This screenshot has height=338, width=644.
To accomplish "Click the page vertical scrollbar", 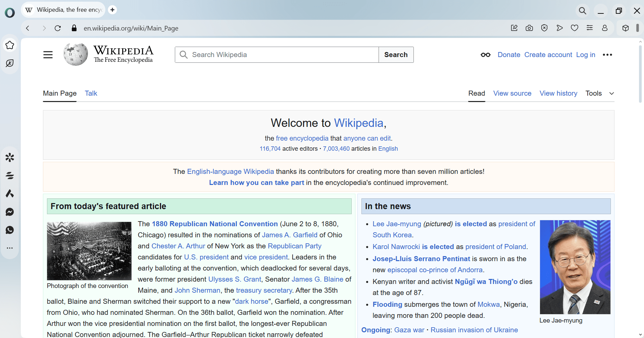I will tap(640, 74).
